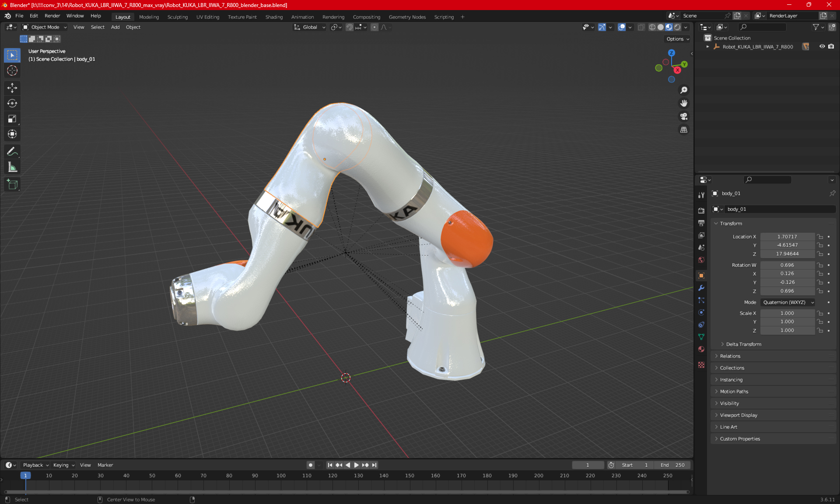Toggle proportional editing in header

pos(374,27)
